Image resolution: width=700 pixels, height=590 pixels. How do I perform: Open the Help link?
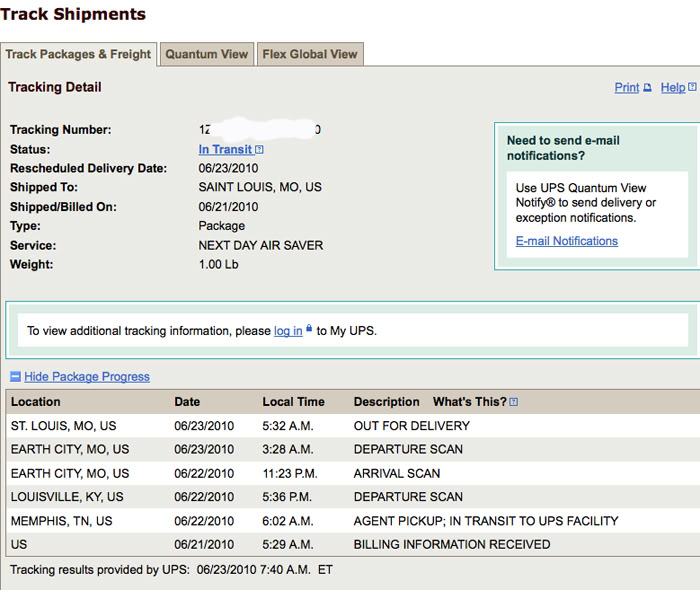673,88
